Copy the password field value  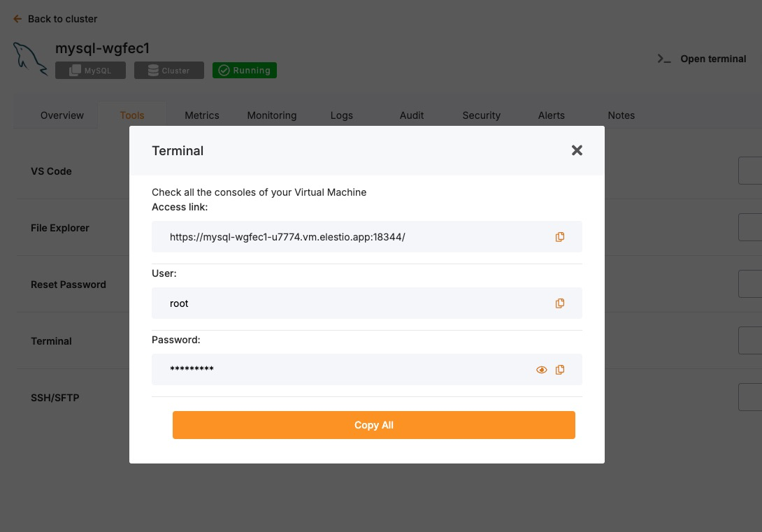click(560, 370)
